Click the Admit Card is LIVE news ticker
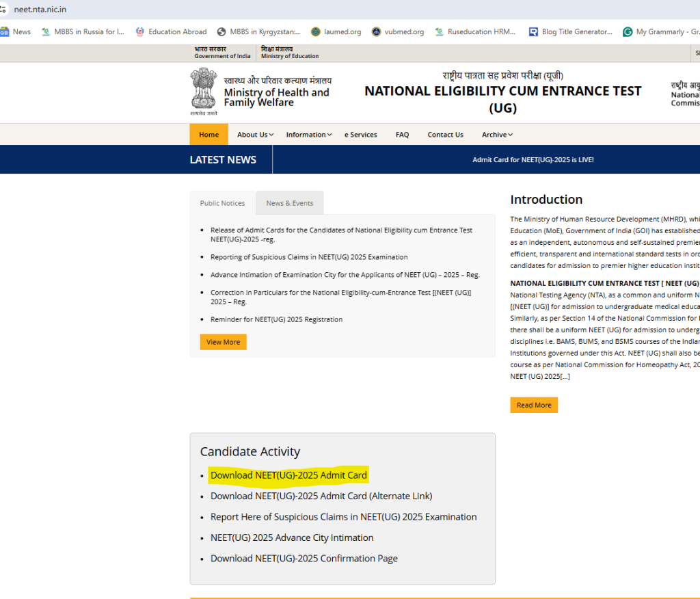This screenshot has width=700, height=599. [533, 159]
